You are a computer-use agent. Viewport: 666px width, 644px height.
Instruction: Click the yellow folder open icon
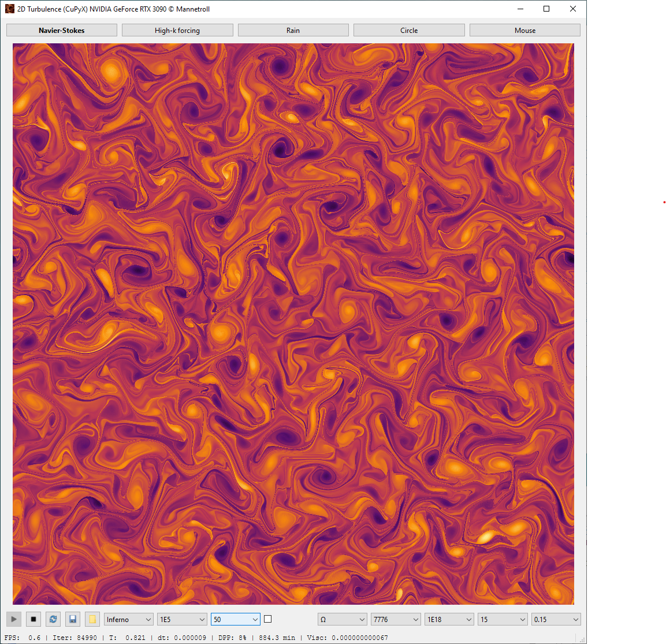click(x=92, y=619)
